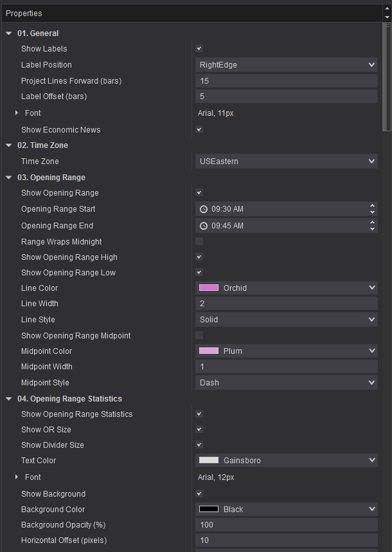Decrease the Opening Range End time
The height and width of the screenshot is (552, 392).
(x=372, y=229)
